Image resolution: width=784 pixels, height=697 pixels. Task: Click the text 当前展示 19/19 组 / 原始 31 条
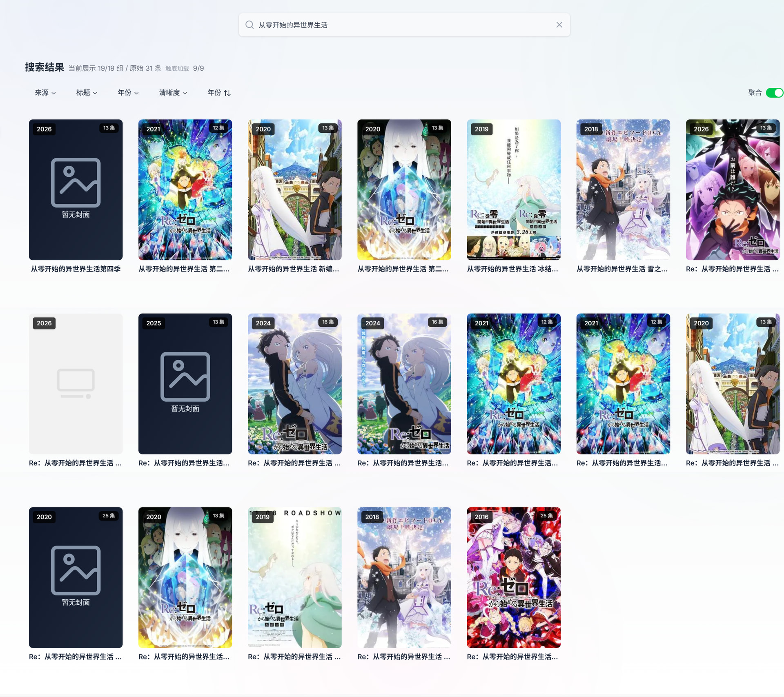(115, 68)
